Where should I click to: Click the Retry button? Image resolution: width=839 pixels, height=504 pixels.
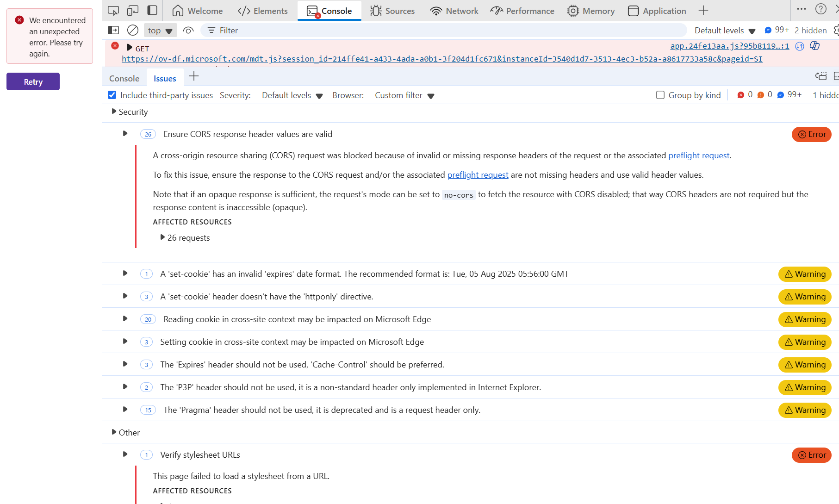pos(33,81)
